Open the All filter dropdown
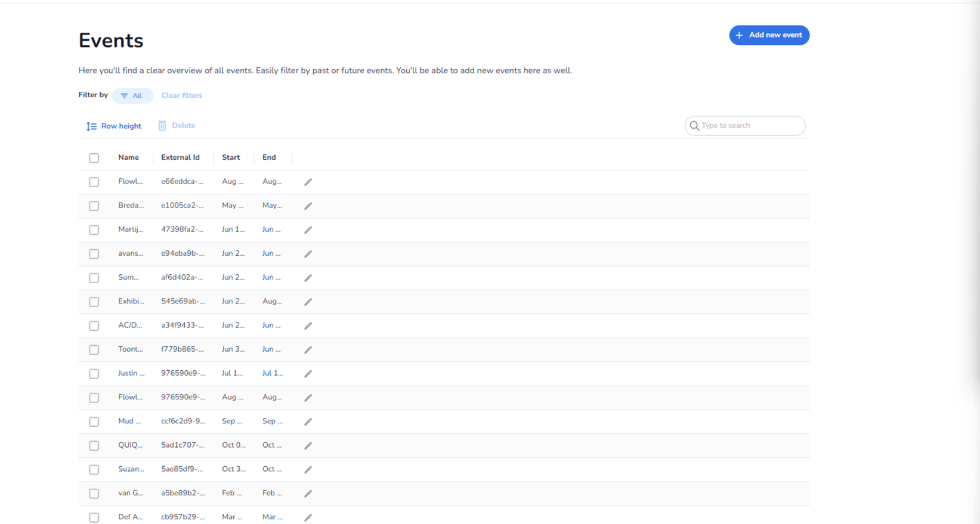 (x=132, y=95)
